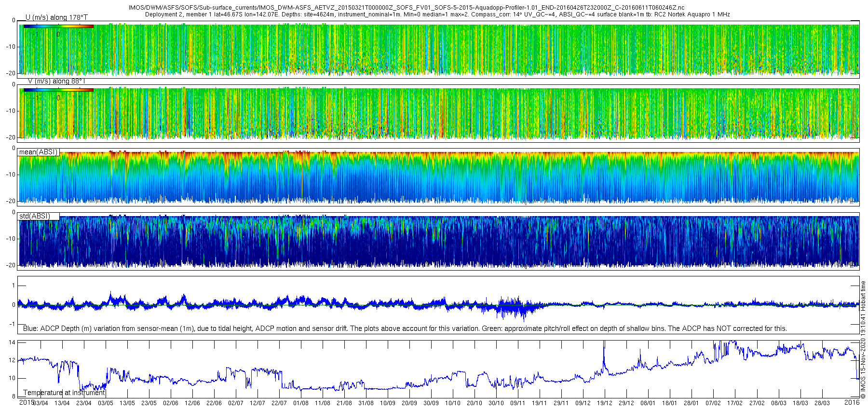Click the '-1' tick on the ADCP depth variation axis
The width and height of the screenshot is (868, 410).
13,324
